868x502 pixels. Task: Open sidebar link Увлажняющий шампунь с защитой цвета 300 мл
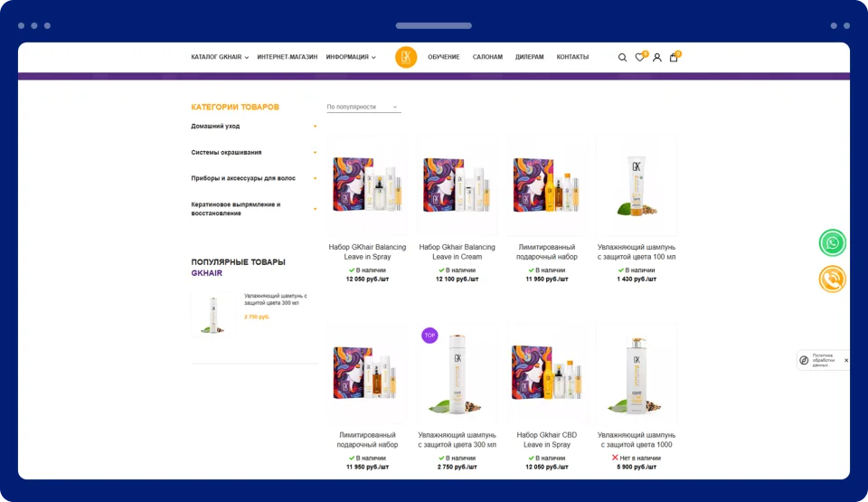276,299
